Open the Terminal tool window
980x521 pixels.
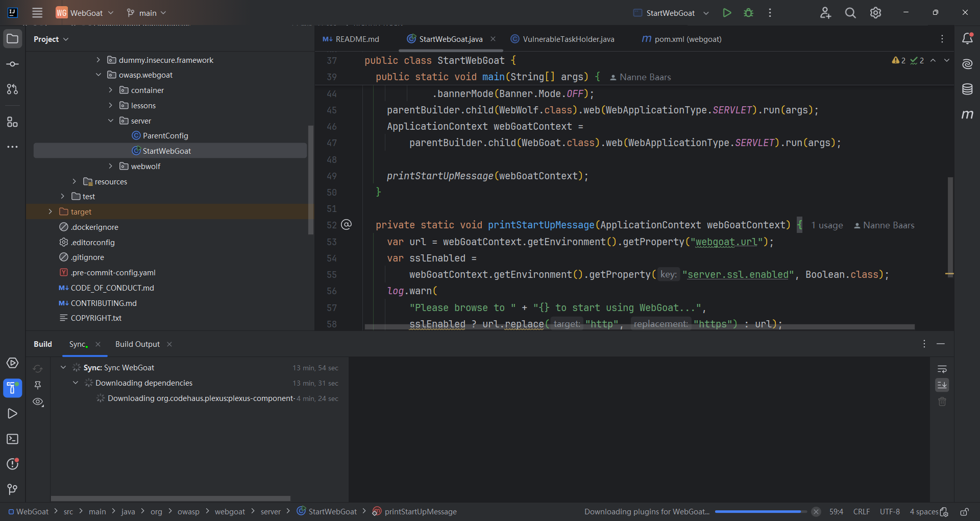pyautogui.click(x=13, y=439)
